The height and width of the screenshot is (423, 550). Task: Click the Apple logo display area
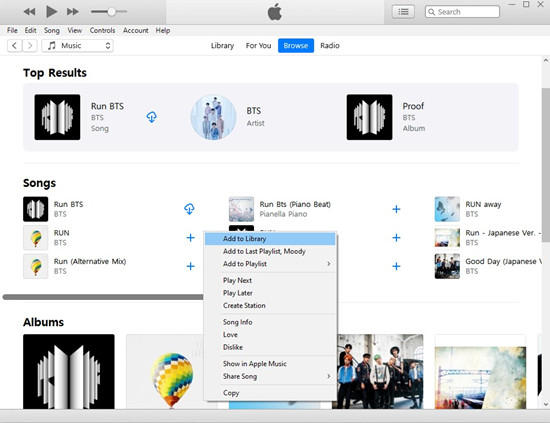275,12
